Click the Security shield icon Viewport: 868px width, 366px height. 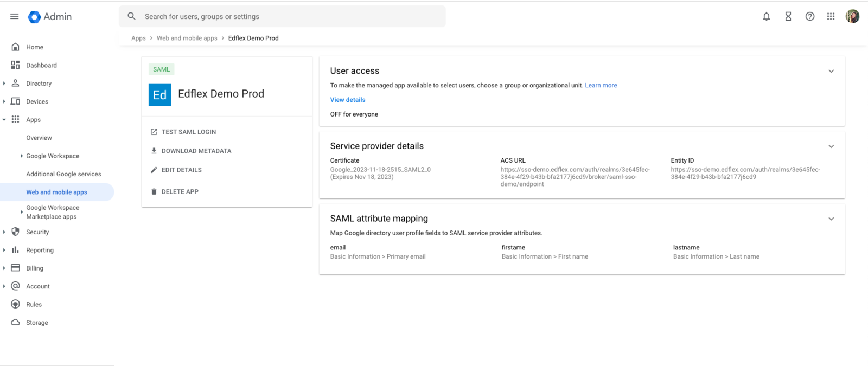click(x=15, y=232)
